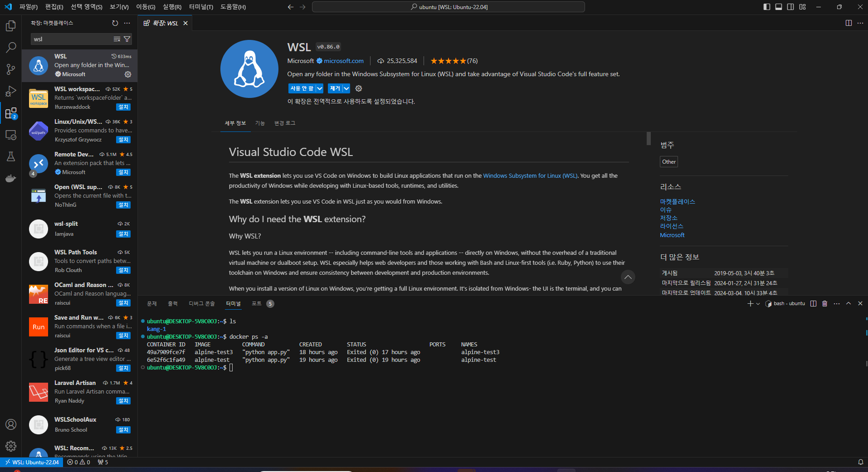Open the 파일(F) menu

click(29, 7)
